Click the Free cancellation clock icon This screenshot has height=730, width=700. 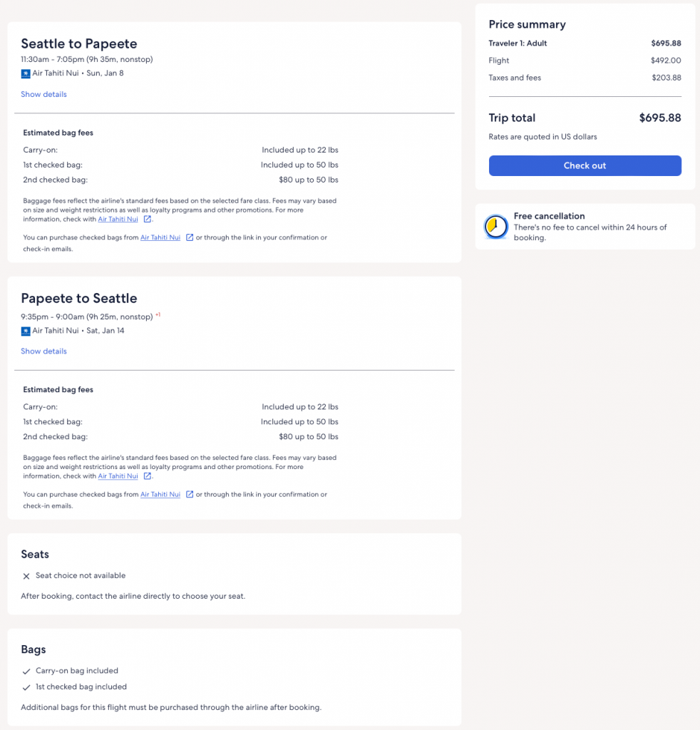pyautogui.click(x=494, y=227)
